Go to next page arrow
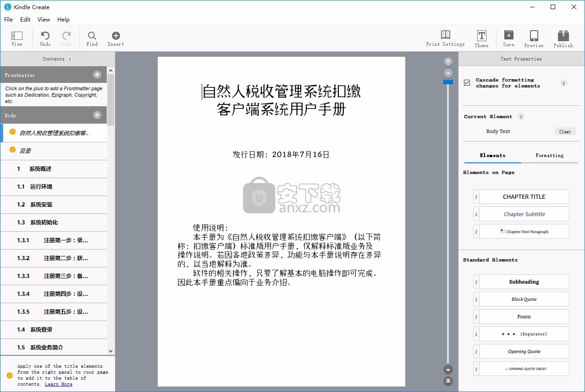The width and height of the screenshot is (585, 392). (448, 370)
